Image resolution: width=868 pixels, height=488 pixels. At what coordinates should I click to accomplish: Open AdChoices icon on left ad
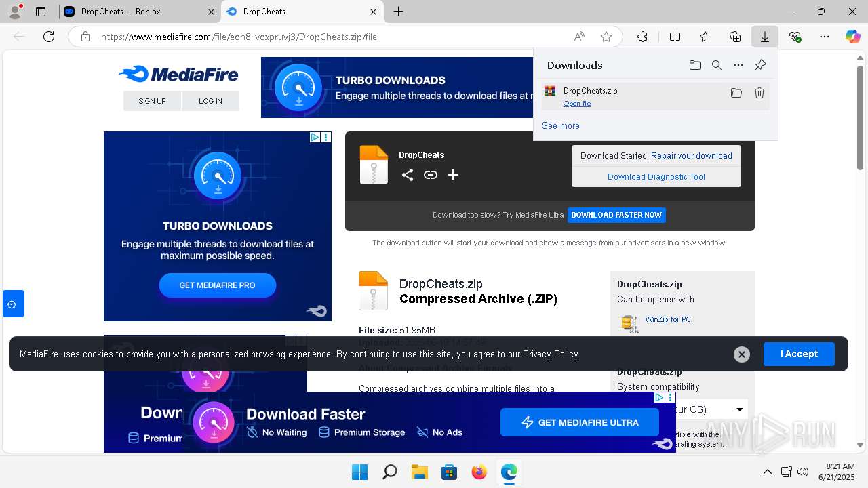[x=315, y=137]
